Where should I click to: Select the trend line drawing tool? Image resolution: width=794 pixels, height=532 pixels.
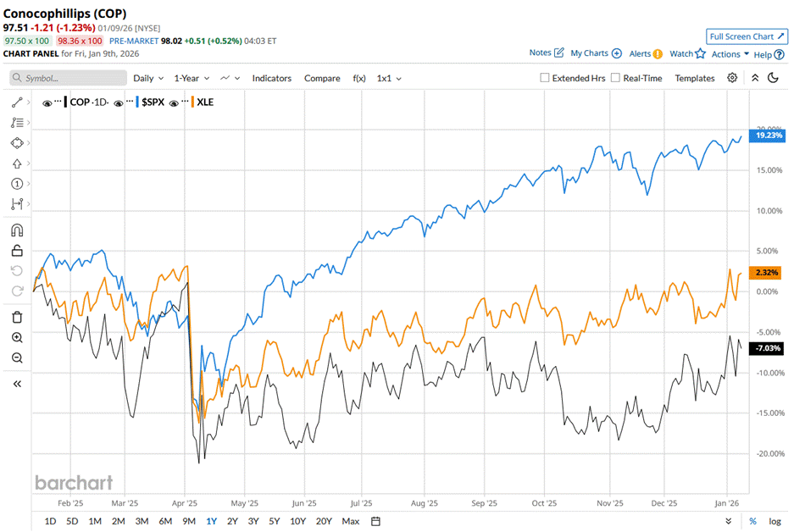[x=17, y=102]
